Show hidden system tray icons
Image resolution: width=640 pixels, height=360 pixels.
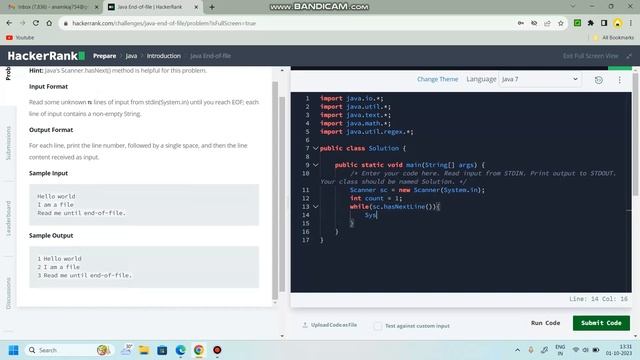pyautogui.click(x=517, y=350)
